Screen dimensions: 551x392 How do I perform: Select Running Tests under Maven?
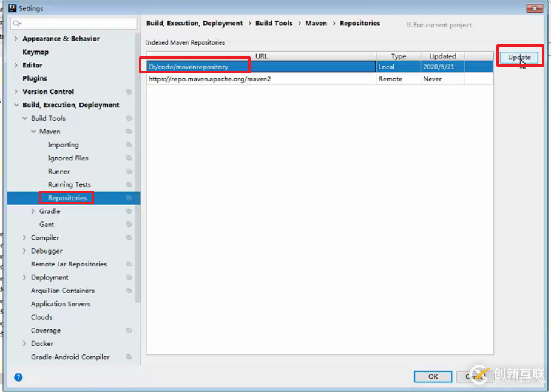(x=69, y=184)
